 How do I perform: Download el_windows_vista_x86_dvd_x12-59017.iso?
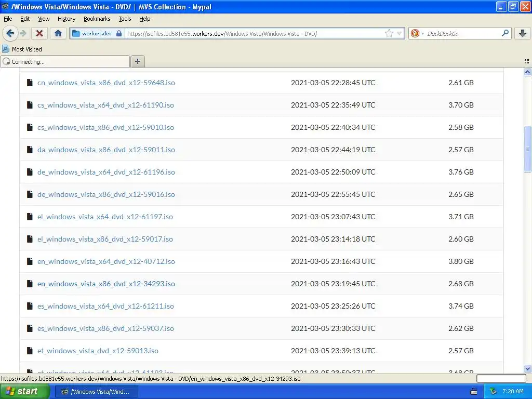[x=105, y=239]
